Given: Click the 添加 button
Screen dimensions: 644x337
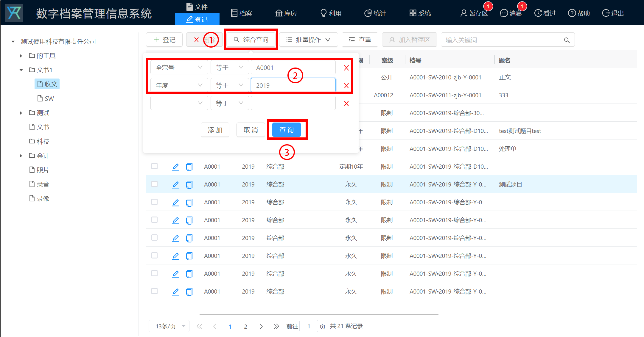Looking at the screenshot, I should (x=215, y=130).
